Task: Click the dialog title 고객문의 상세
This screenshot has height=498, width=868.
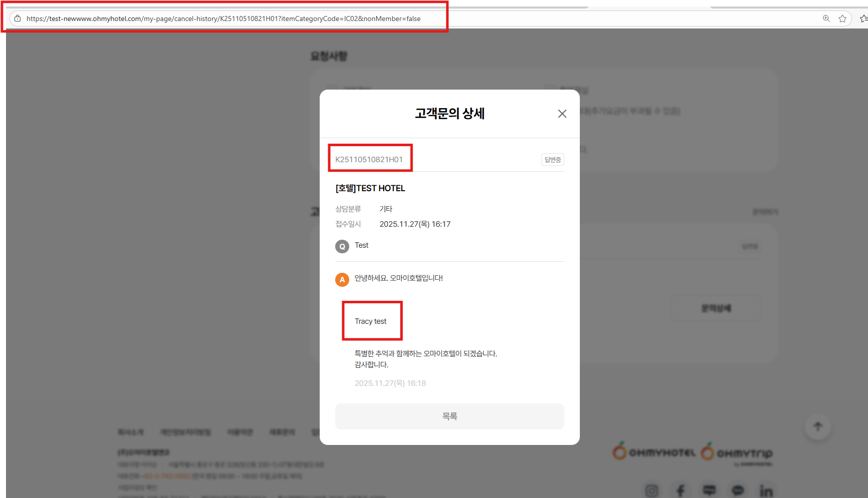Action: click(x=450, y=114)
